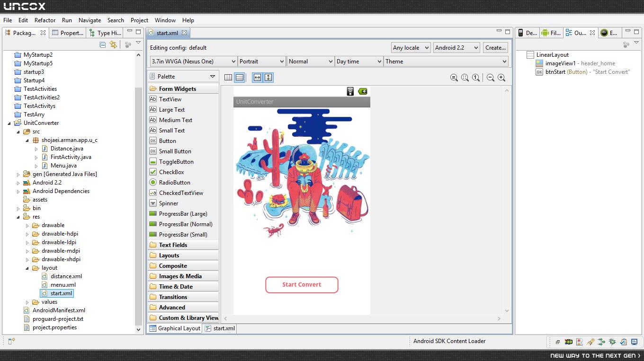Open the Palette options arrow
Screen dimensions: 644x361
(x=213, y=77)
